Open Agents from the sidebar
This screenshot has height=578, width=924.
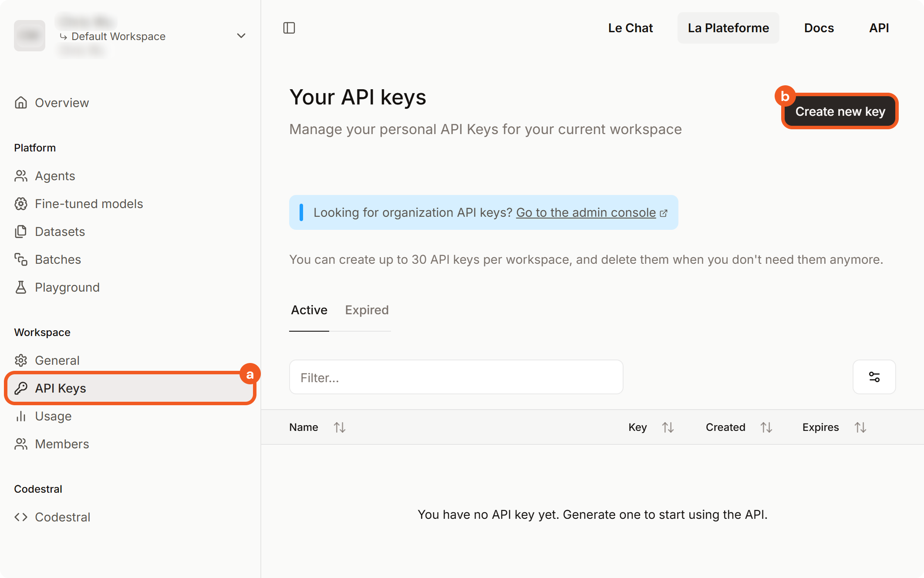tap(55, 176)
